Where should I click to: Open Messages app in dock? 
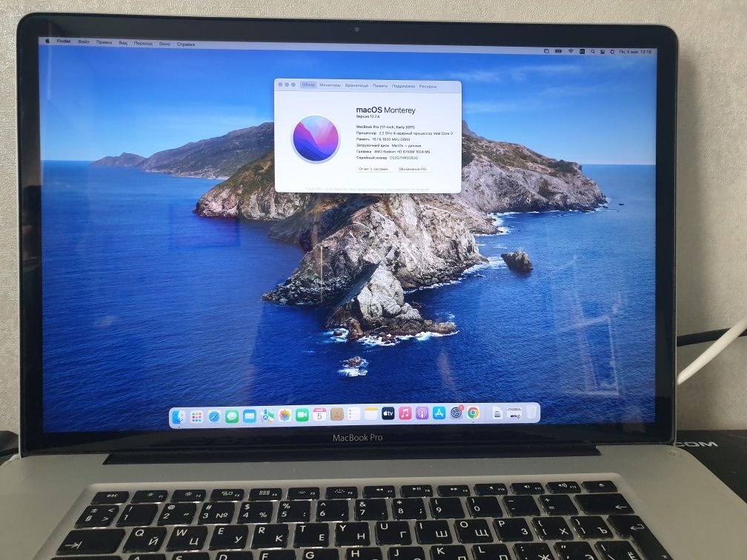click(x=231, y=416)
